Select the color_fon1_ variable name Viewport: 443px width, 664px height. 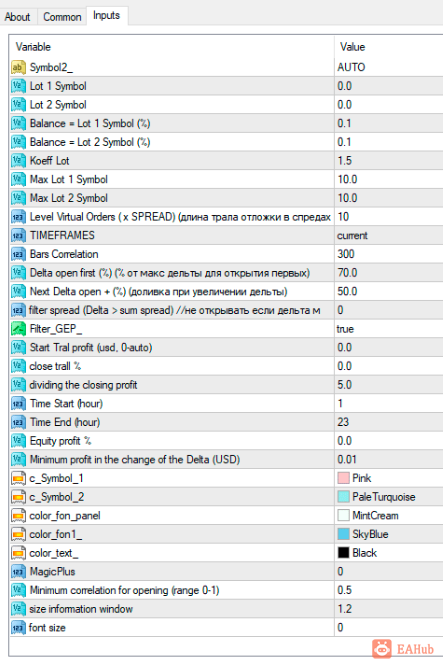(x=55, y=534)
